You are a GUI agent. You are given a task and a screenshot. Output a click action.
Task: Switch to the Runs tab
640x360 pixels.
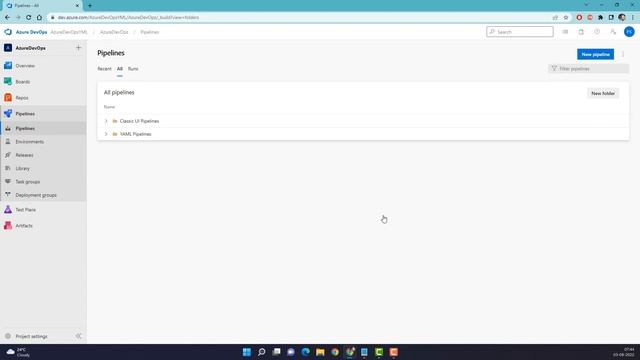[133, 69]
